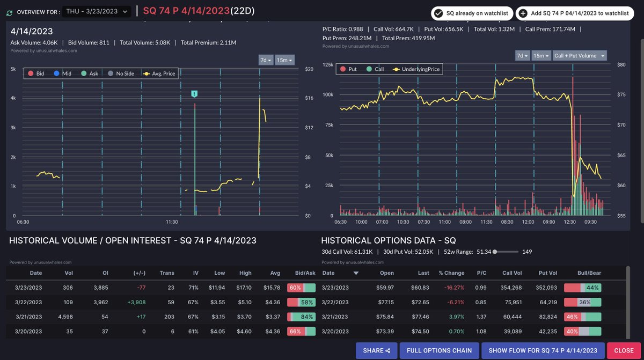Image resolution: width=644 pixels, height=360 pixels.
Task: Click SHOW FLOW FOR SQ 74 P 4/14/2023
Action: (543, 350)
